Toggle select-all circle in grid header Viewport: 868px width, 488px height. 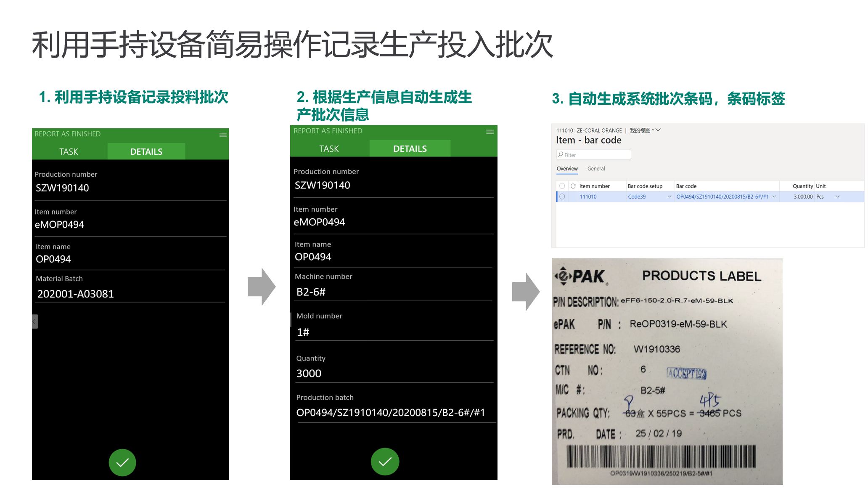(x=562, y=186)
